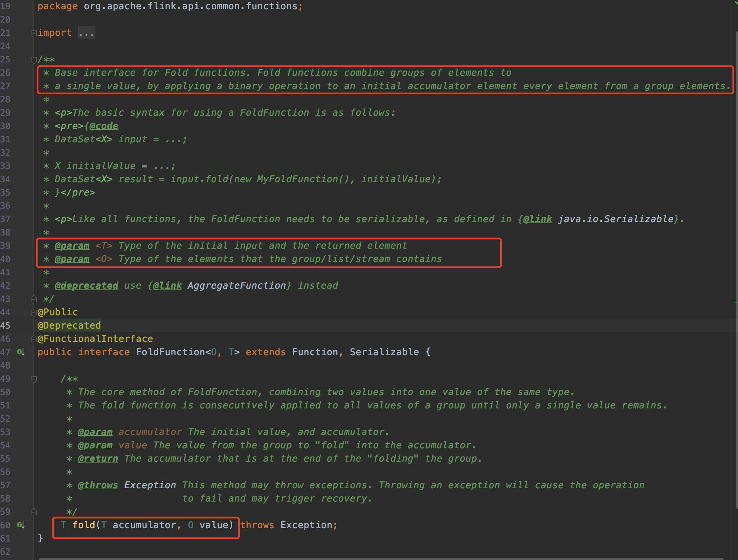Expand the folded import block toggle
Screen dimensions: 738x560
click(x=34, y=33)
